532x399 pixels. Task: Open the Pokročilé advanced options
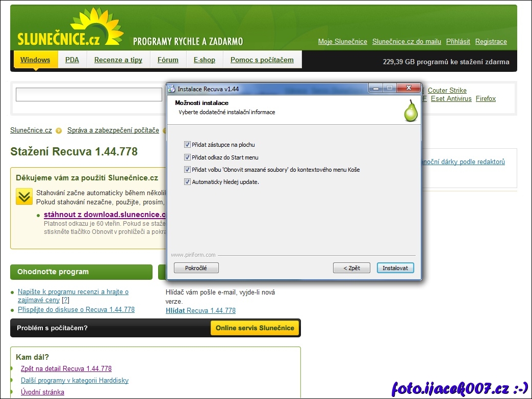pyautogui.click(x=196, y=268)
